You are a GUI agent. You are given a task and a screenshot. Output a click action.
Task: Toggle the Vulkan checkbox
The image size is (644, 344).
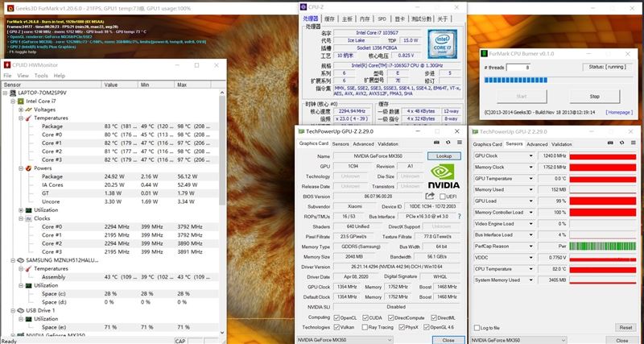336,327
